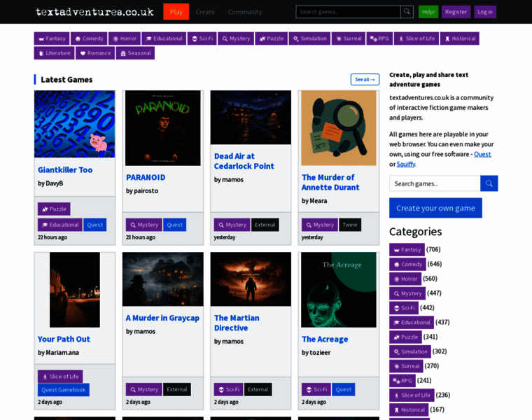Select the Fantasy genre tag in top bar
Viewport: 532px width, 420px height.
(52, 38)
